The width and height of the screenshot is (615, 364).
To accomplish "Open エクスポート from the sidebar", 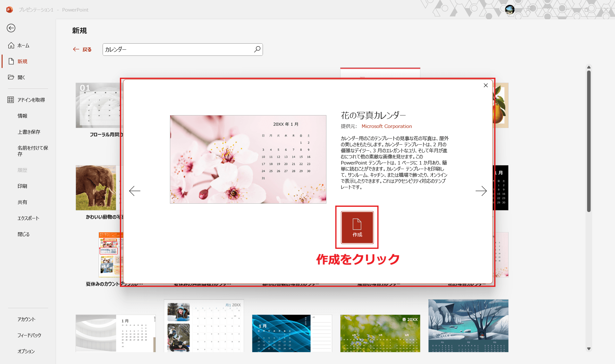I will (x=29, y=218).
